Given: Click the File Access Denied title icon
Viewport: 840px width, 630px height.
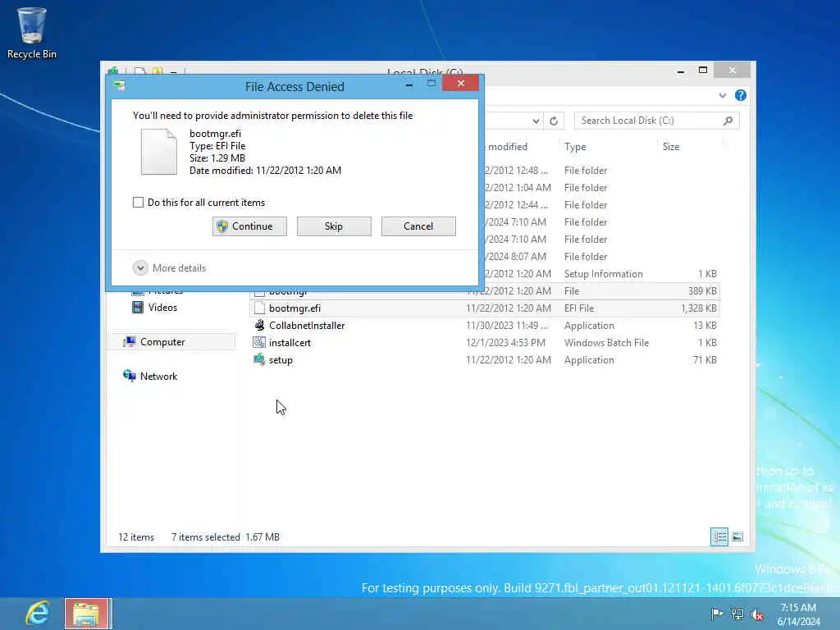Looking at the screenshot, I should point(120,85).
